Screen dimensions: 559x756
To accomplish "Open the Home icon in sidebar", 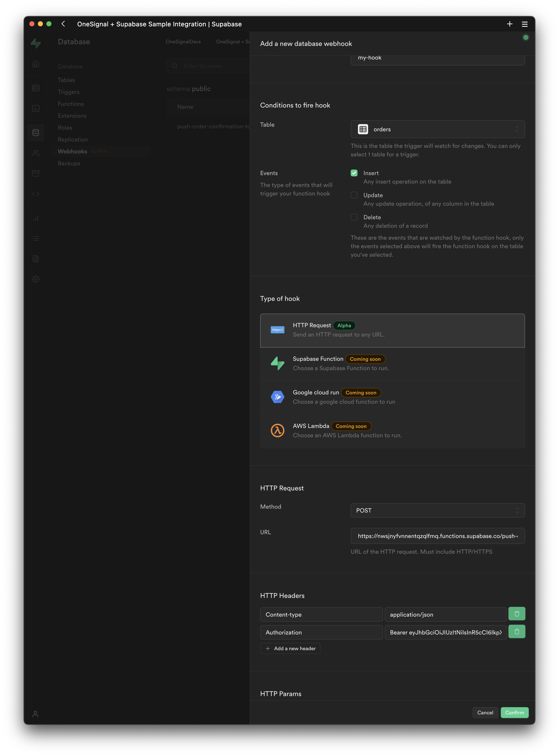I will coord(35,64).
